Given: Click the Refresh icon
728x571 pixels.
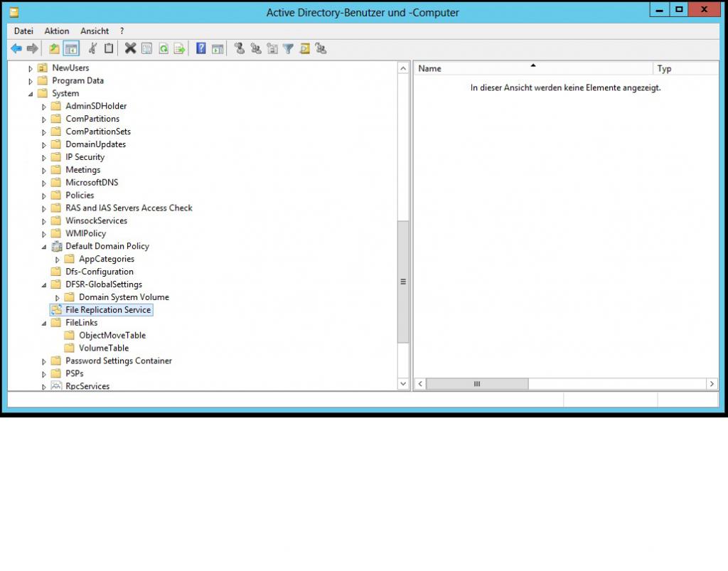Looking at the screenshot, I should click(x=164, y=48).
